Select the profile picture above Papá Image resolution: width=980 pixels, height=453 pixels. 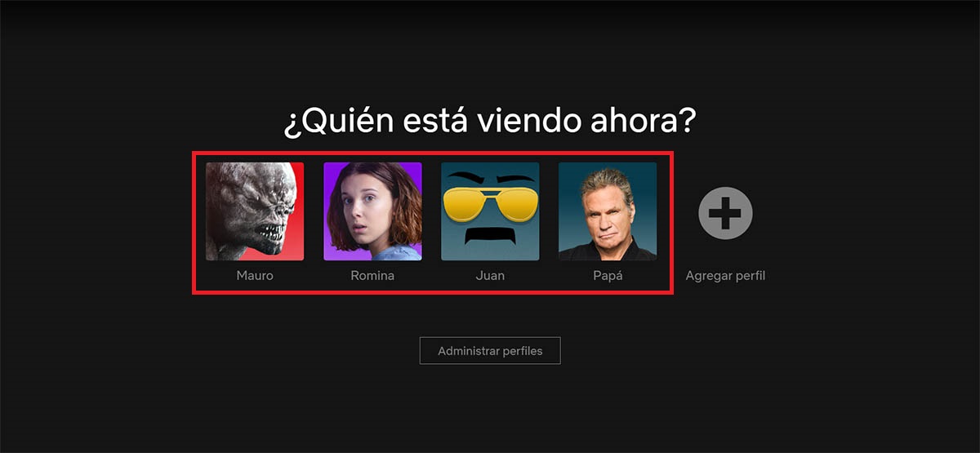tap(608, 211)
